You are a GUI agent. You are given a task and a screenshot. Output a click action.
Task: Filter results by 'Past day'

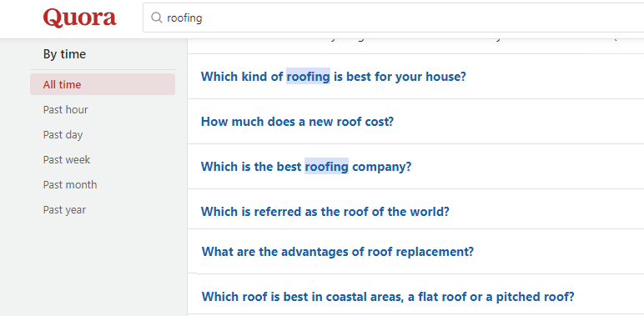pos(63,134)
